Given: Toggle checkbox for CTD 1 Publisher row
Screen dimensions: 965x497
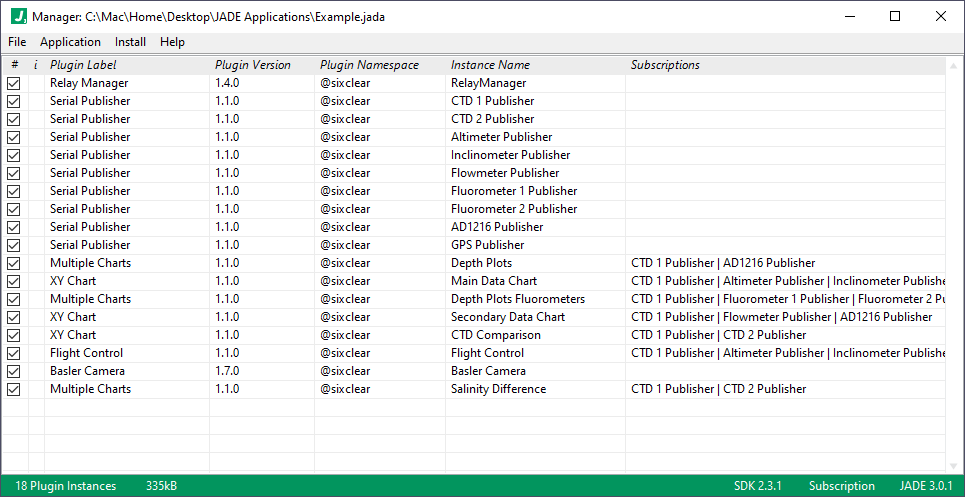Looking at the screenshot, I should click(x=14, y=101).
